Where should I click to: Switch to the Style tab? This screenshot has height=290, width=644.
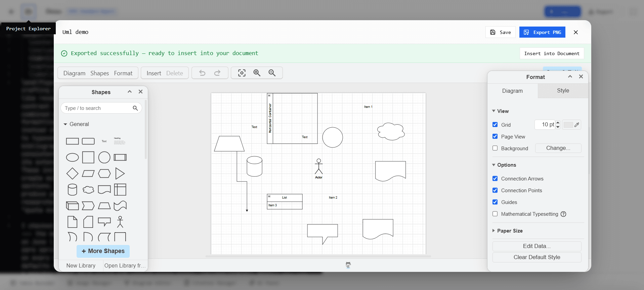click(x=563, y=91)
